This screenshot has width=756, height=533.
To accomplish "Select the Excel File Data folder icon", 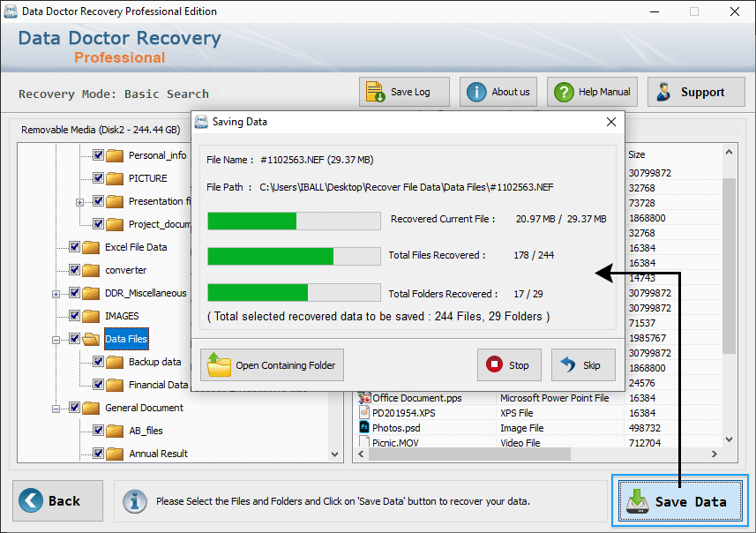I will [91, 247].
